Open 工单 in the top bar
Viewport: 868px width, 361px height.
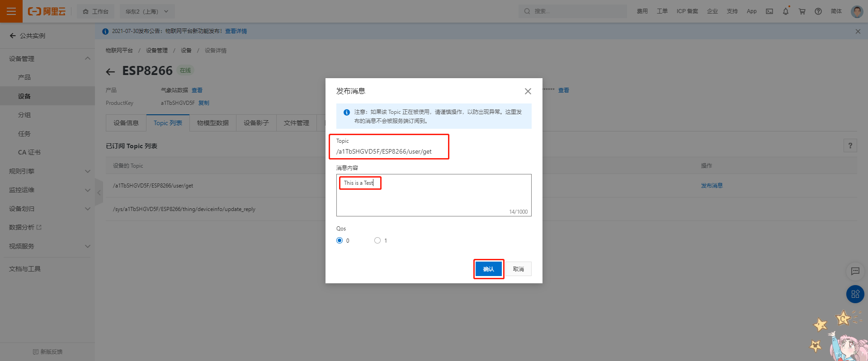[x=662, y=11]
